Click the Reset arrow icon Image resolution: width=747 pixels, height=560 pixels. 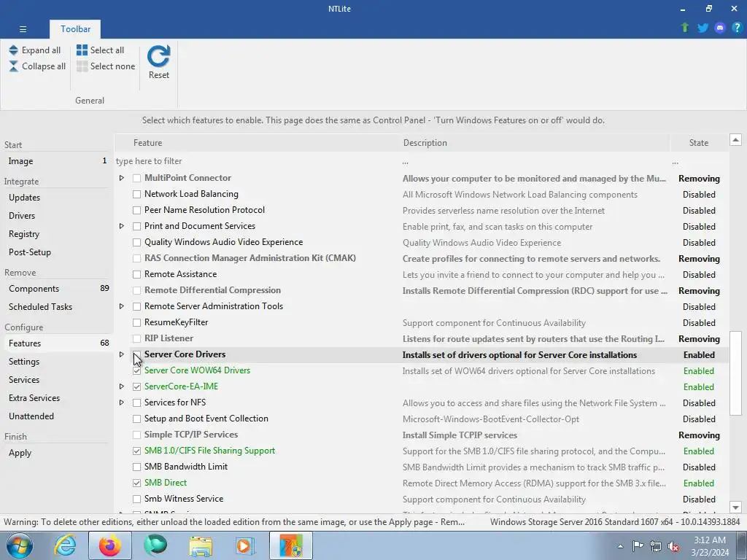click(x=158, y=56)
